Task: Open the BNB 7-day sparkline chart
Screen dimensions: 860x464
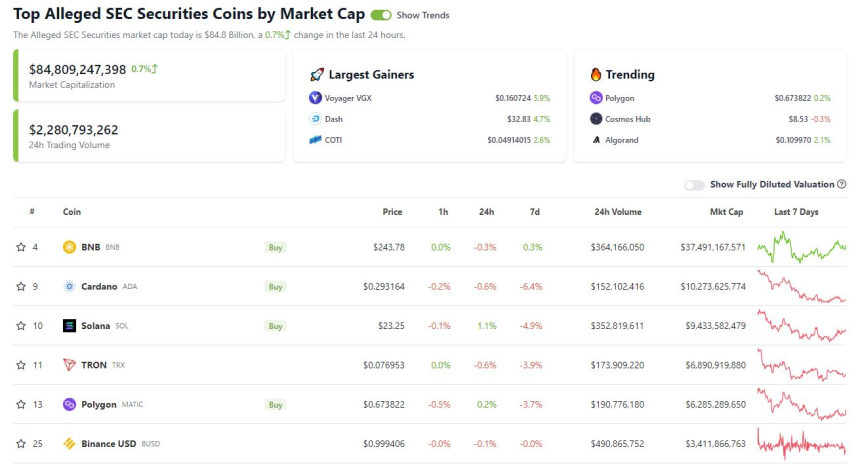Action: pyautogui.click(x=801, y=246)
